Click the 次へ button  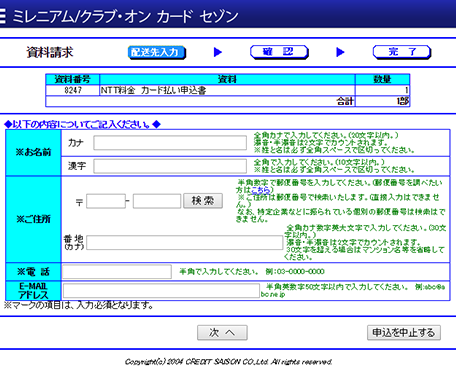pos(222,333)
